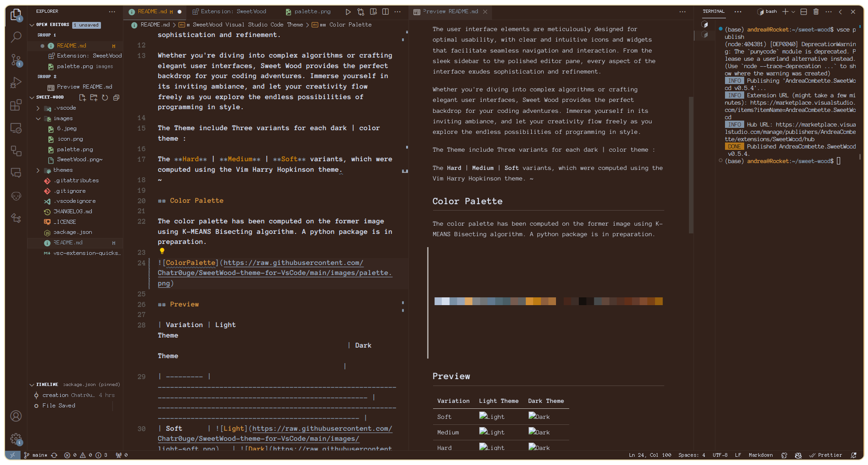The image size is (868, 465).
Task: Open the launch profile dropdown next to plus
Action: [793, 12]
